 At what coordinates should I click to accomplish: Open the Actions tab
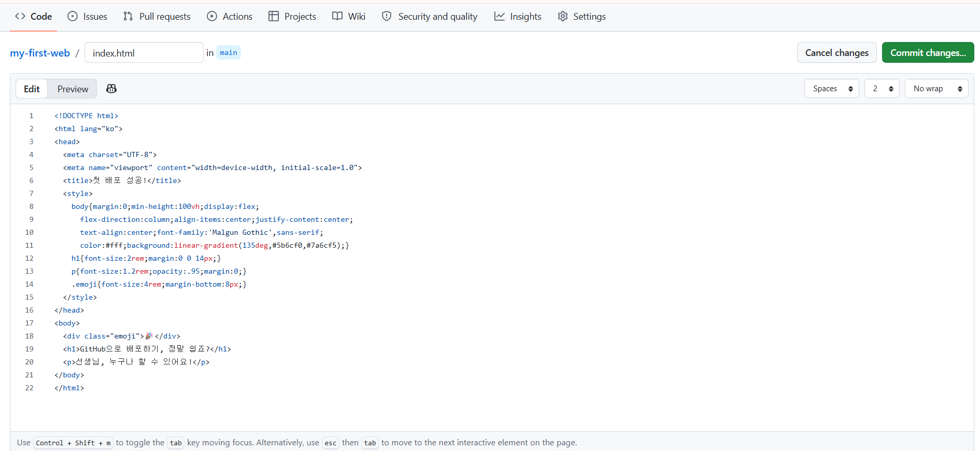pos(230,16)
